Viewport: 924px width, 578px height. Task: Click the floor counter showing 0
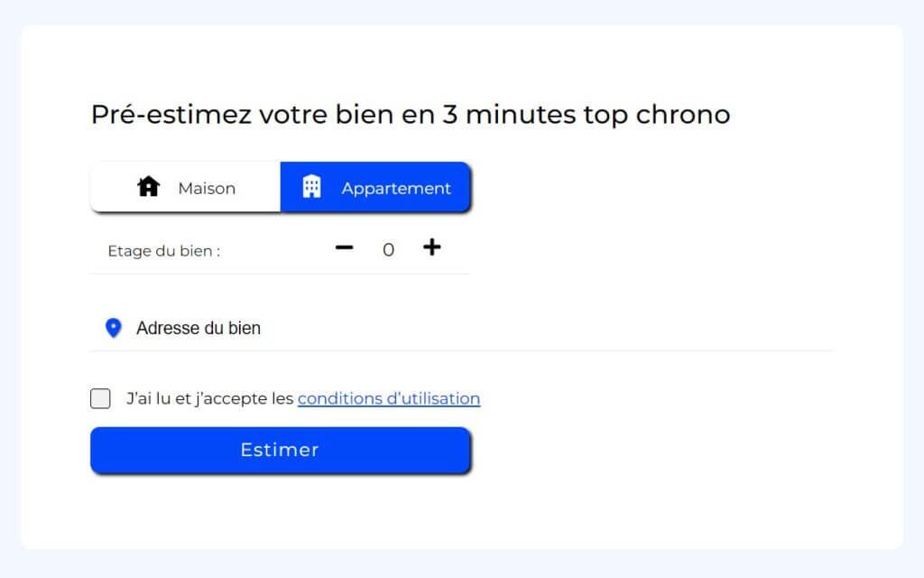(388, 249)
